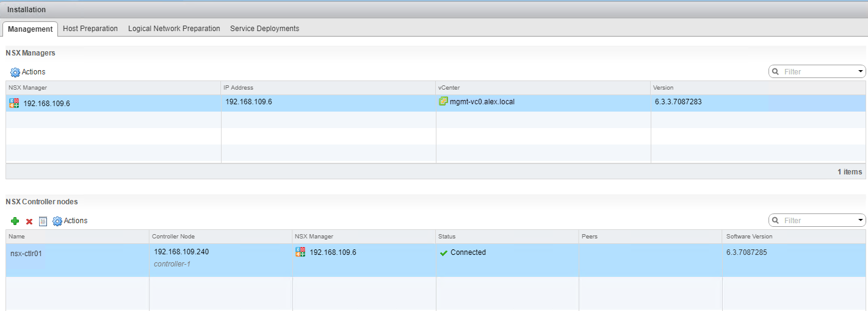Select the Management tab
Screen dimensions: 868x311
[31, 29]
